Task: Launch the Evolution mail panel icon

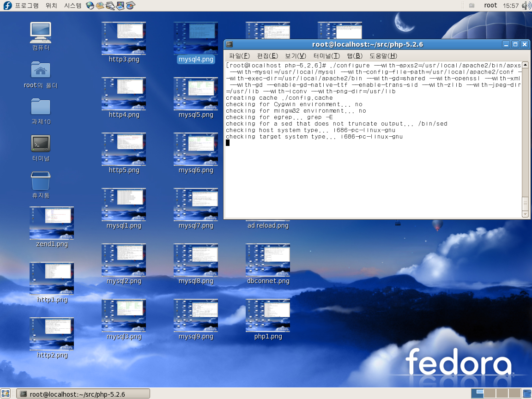Action: click(x=100, y=6)
